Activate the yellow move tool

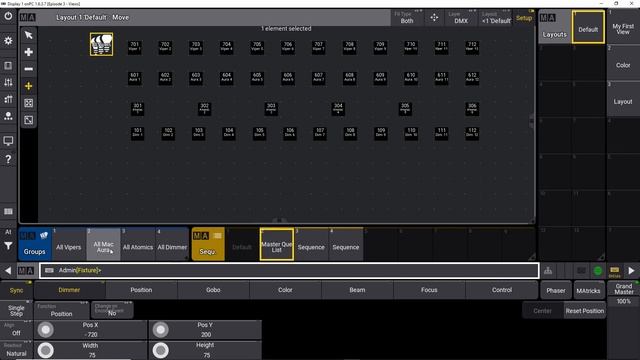pos(29,86)
